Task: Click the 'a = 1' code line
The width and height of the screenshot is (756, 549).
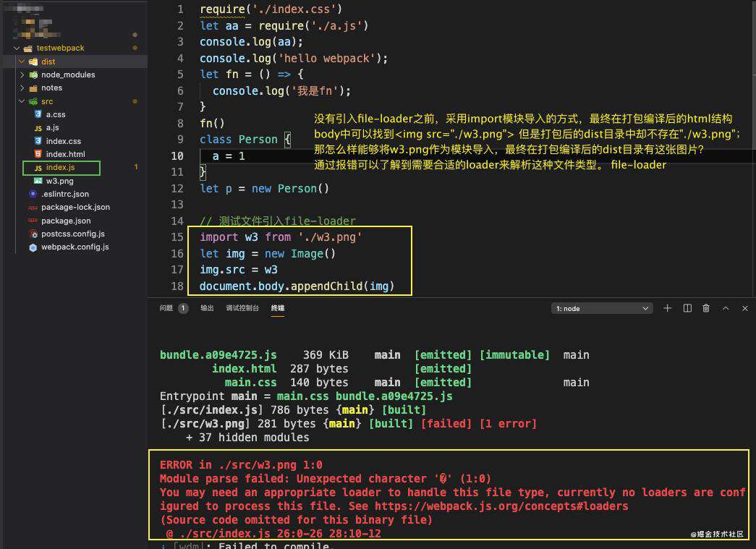Action: [x=229, y=156]
